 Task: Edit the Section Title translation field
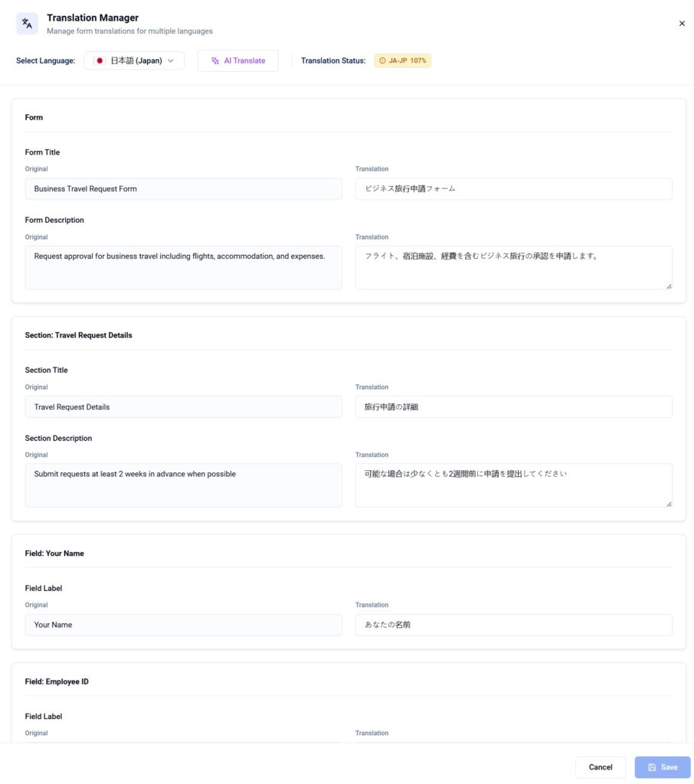(513, 407)
